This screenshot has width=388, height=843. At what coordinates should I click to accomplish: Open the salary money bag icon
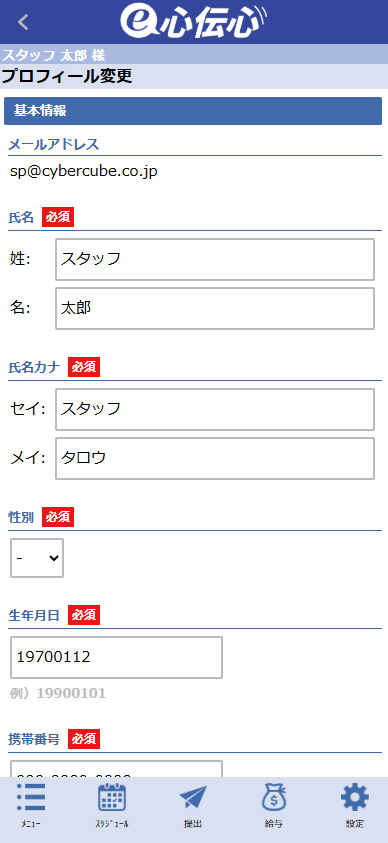point(274,797)
